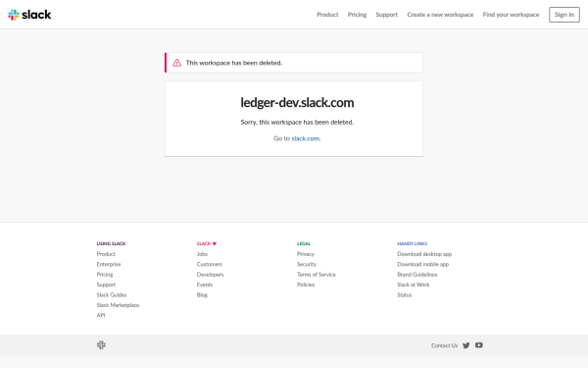Screen dimensions: 588x368
Task: Click 'Sorry, this workspace has been deleted.' text
Action: click(x=297, y=122)
